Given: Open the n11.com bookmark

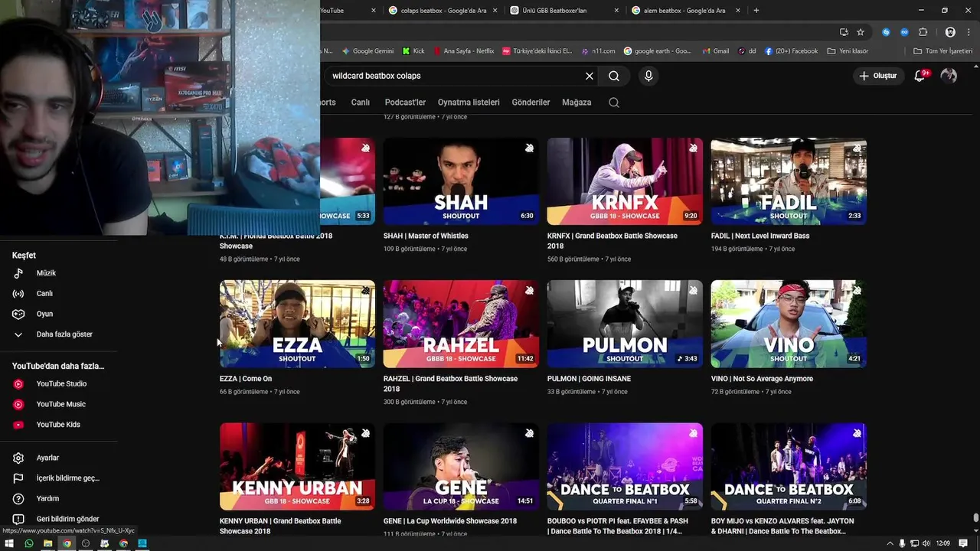Looking at the screenshot, I should pos(598,51).
